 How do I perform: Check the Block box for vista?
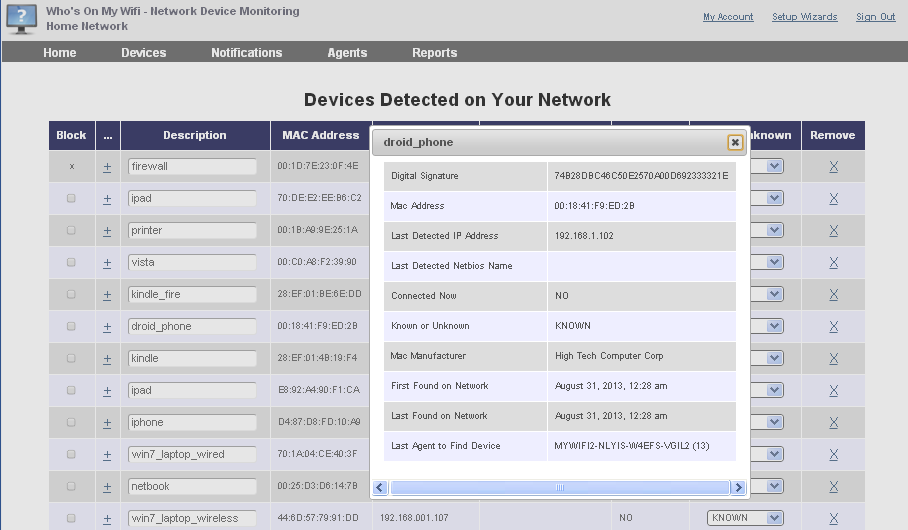pyautogui.click(x=71, y=262)
